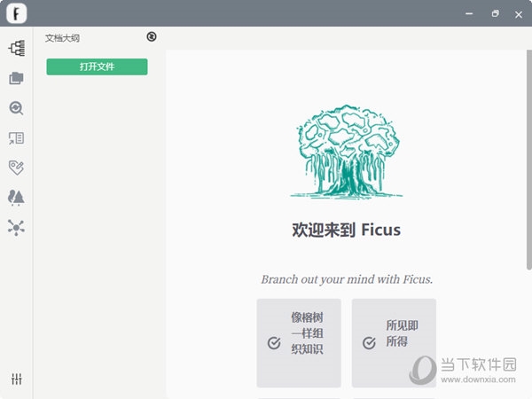Click the 欢迎来到 Ficus heading
Viewport: 532px width, 399px height.
(x=347, y=230)
